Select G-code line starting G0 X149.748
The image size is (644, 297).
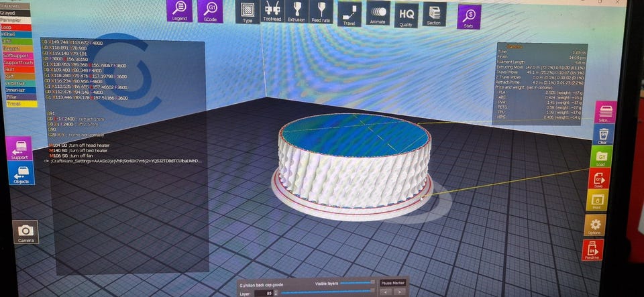(72, 43)
